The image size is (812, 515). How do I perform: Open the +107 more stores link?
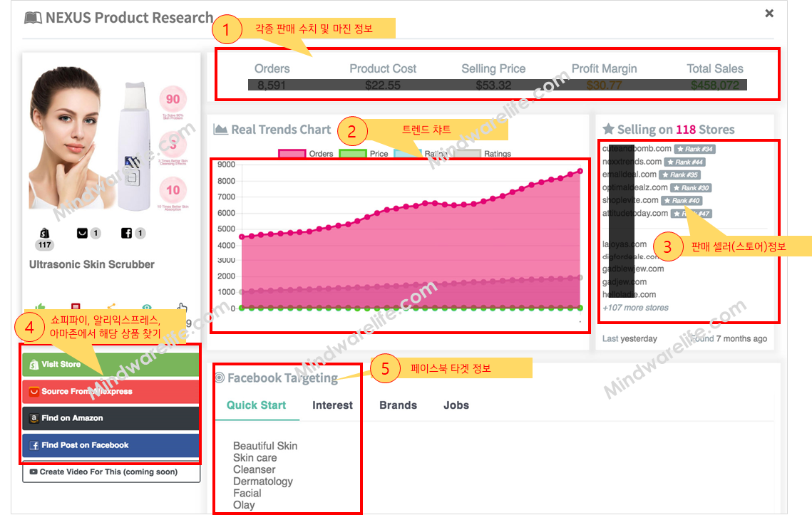pos(635,308)
